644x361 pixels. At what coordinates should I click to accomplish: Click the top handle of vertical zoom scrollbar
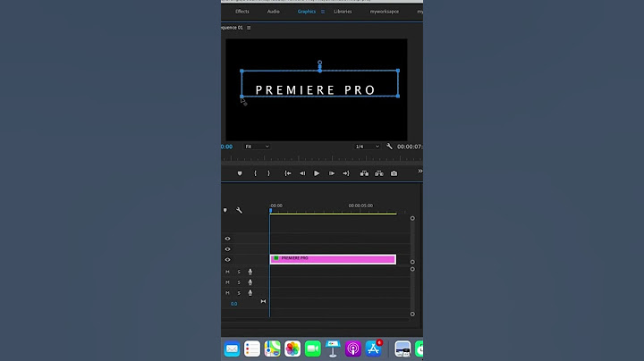click(x=412, y=218)
